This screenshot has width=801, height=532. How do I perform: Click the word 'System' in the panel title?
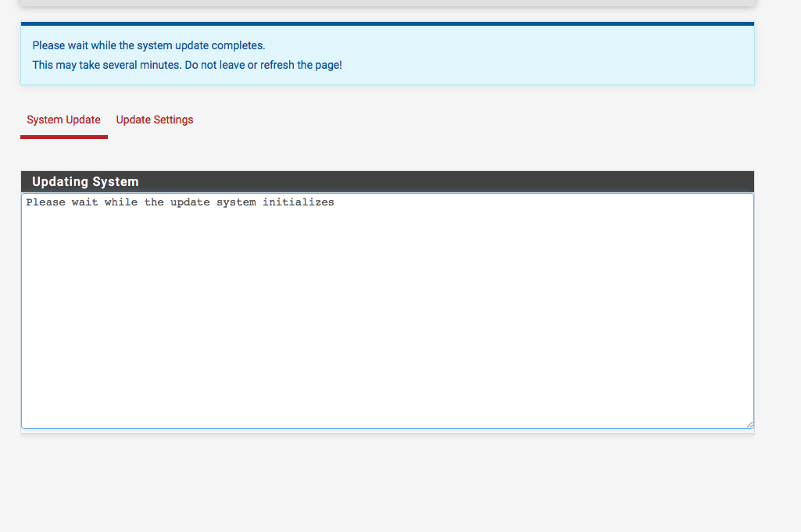point(116,182)
